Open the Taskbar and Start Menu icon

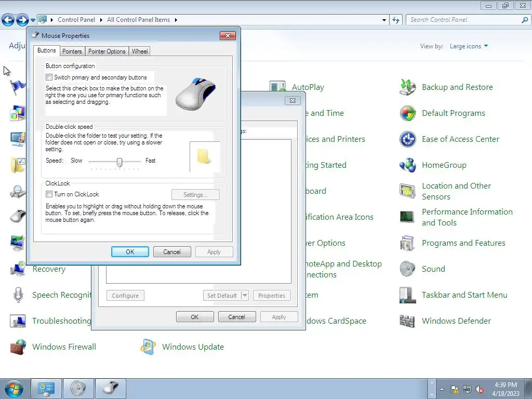point(407,295)
